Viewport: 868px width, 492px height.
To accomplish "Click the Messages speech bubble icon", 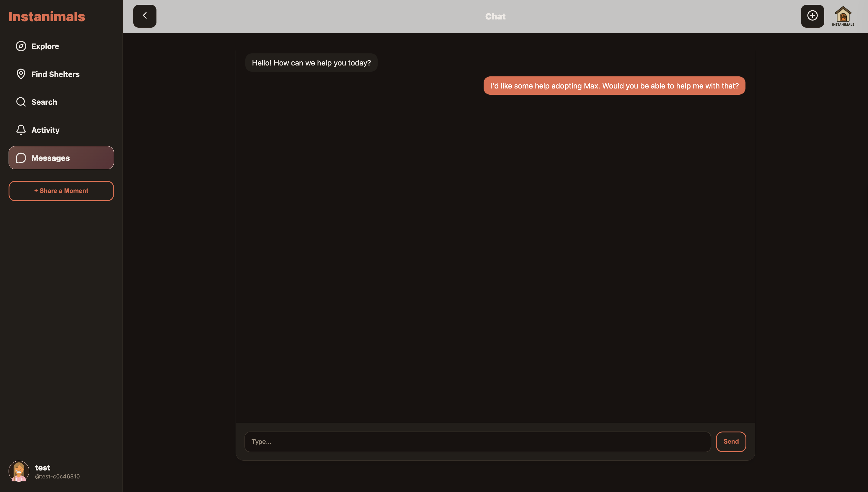I will [x=21, y=158].
